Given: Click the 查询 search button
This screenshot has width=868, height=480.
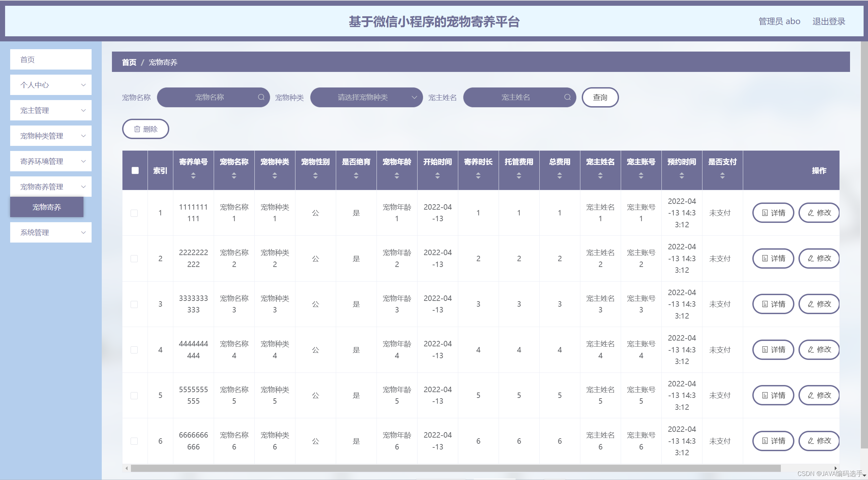Looking at the screenshot, I should pos(600,97).
